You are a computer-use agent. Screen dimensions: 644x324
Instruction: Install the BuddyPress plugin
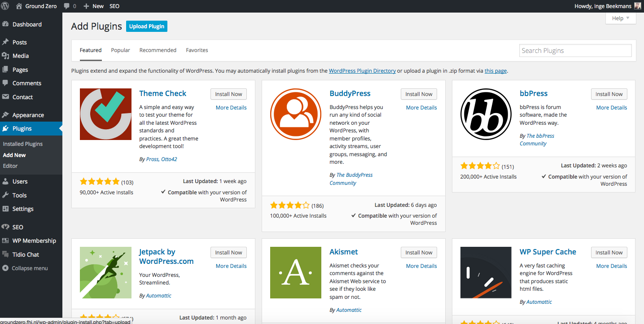pos(419,94)
